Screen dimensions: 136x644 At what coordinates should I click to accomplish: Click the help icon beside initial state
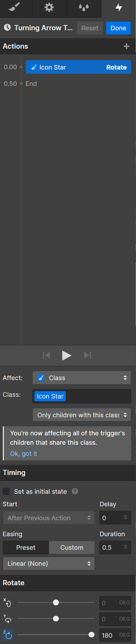(x=75, y=491)
